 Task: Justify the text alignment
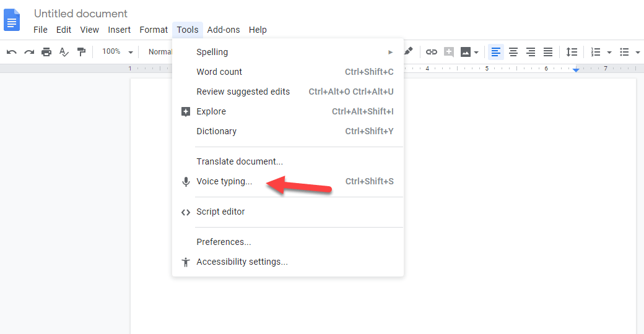click(x=548, y=52)
